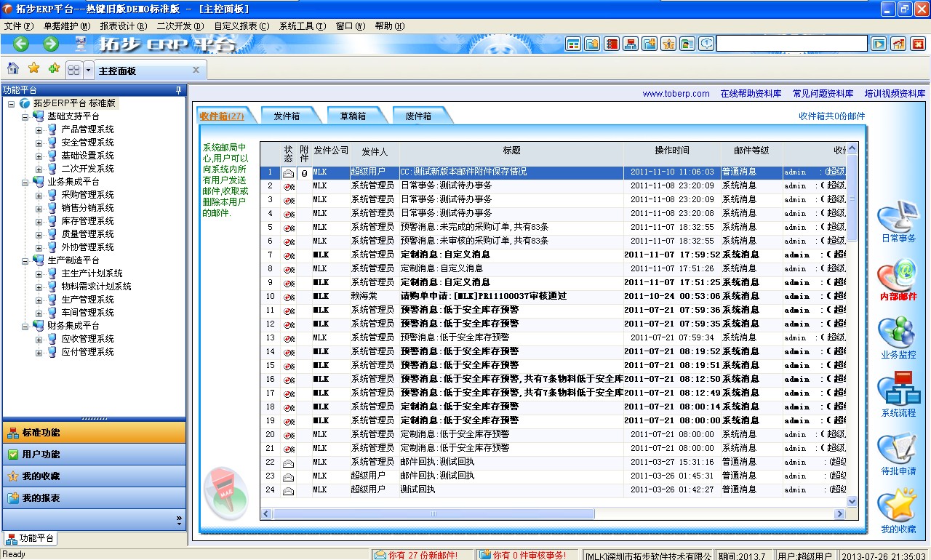Open the 待批申请 shortcut icon
931x560 pixels.
pyautogui.click(x=898, y=451)
